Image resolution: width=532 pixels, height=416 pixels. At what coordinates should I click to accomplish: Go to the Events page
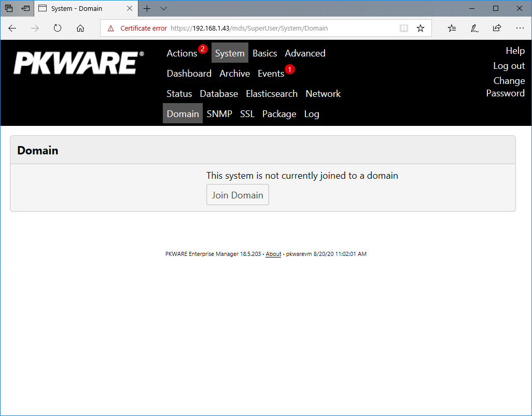[x=271, y=74]
